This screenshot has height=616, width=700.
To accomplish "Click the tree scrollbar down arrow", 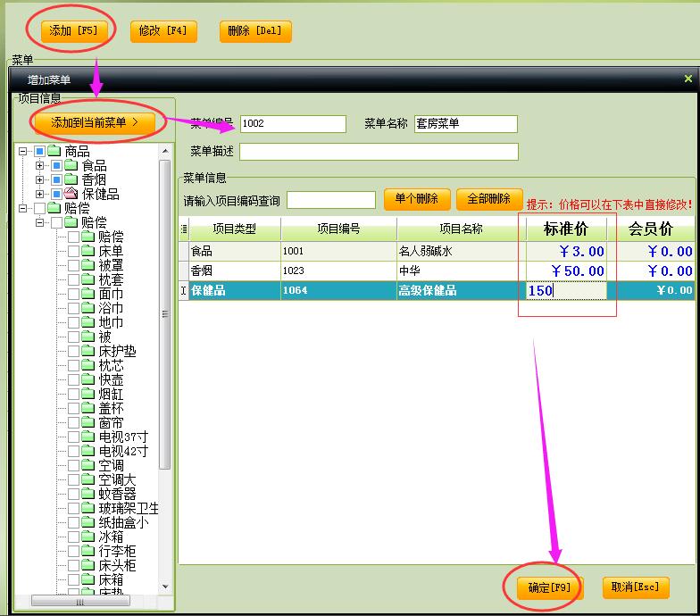I will coord(165,587).
